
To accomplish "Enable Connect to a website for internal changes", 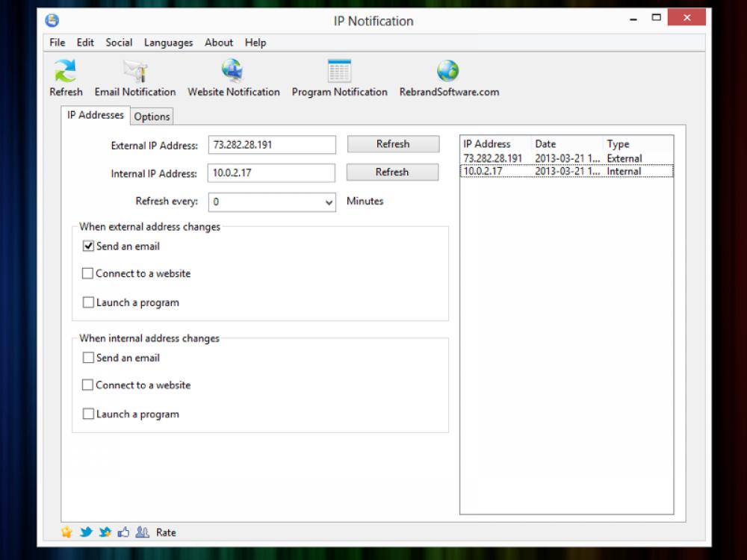I will [x=88, y=385].
